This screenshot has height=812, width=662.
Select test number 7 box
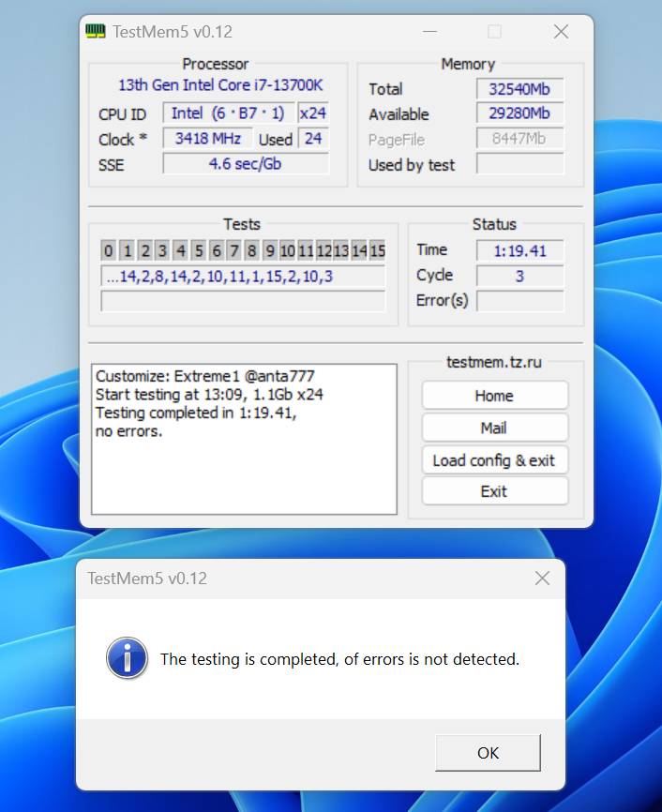[x=234, y=250]
